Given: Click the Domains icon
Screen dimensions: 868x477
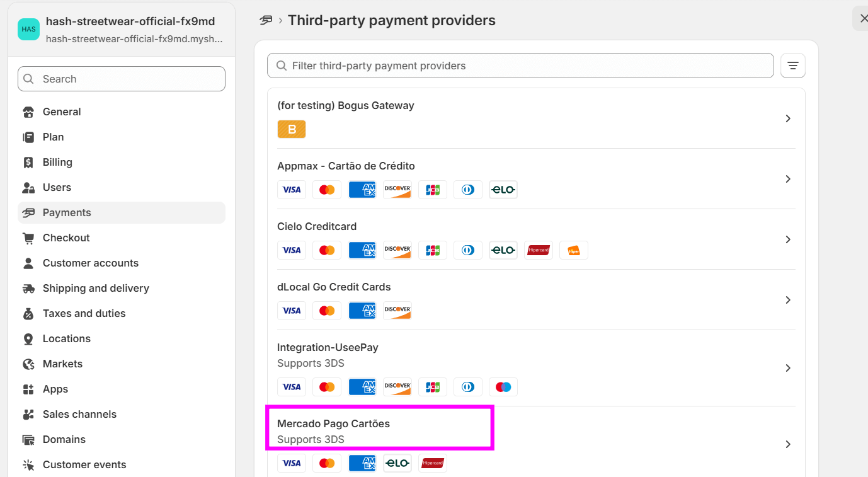Looking at the screenshot, I should coord(28,440).
